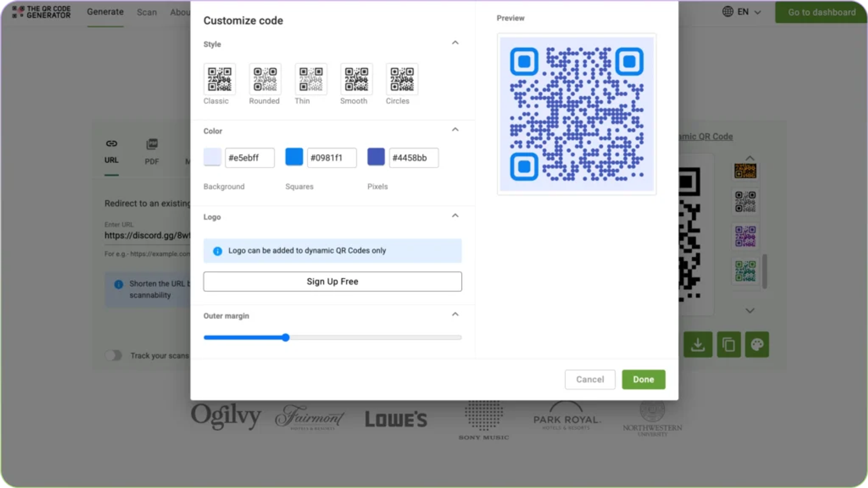868x488 pixels.
Task: Copy the QR code
Action: click(729, 345)
